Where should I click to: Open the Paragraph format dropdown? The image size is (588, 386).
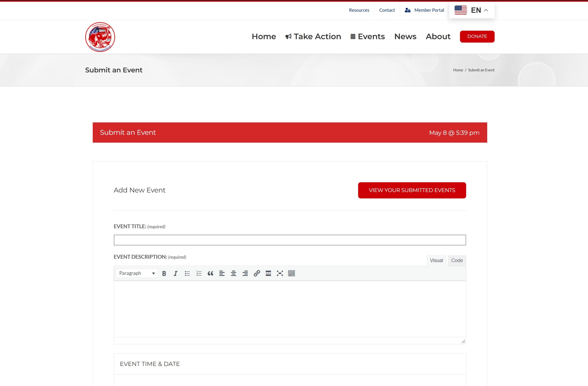point(136,273)
